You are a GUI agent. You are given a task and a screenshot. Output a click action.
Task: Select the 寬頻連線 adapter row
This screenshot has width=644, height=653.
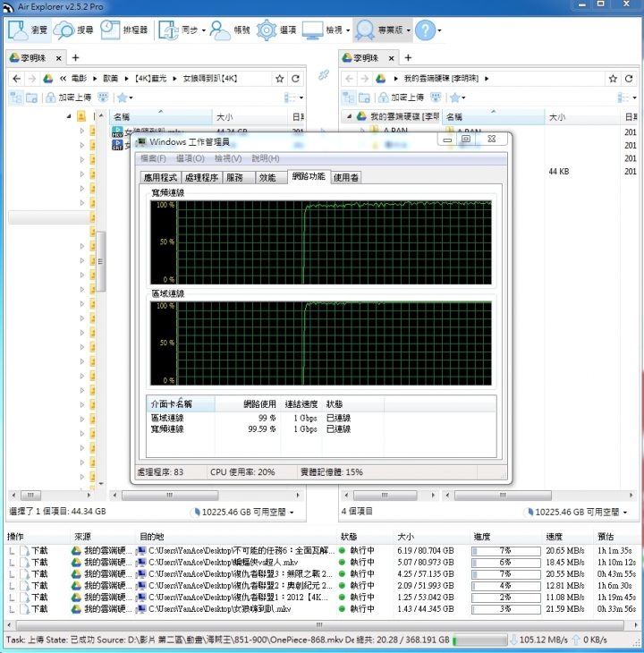click(x=320, y=429)
